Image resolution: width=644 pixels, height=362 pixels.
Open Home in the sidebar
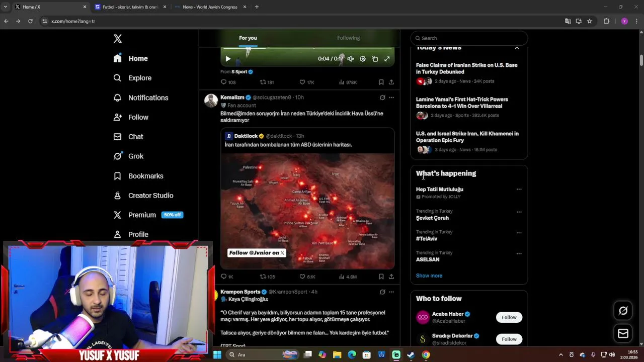pyautogui.click(x=130, y=58)
